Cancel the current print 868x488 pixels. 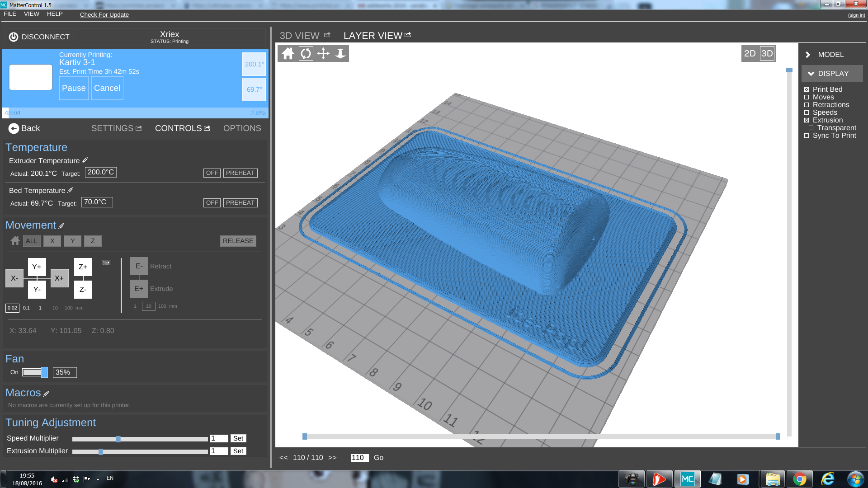click(x=107, y=88)
